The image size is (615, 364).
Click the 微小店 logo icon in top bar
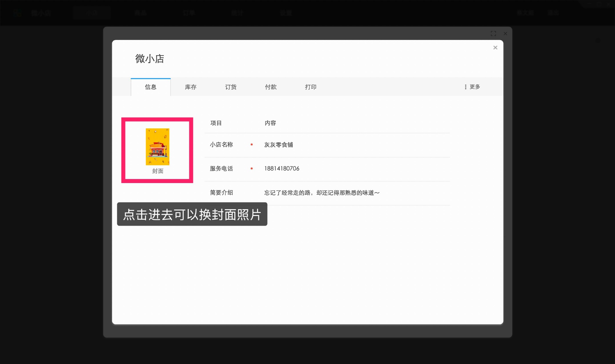pos(18,13)
